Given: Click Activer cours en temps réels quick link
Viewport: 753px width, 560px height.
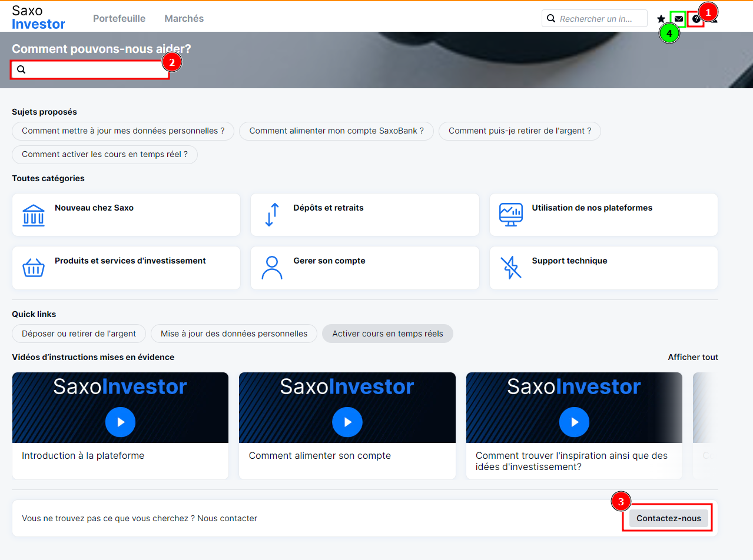Looking at the screenshot, I should pos(387,334).
